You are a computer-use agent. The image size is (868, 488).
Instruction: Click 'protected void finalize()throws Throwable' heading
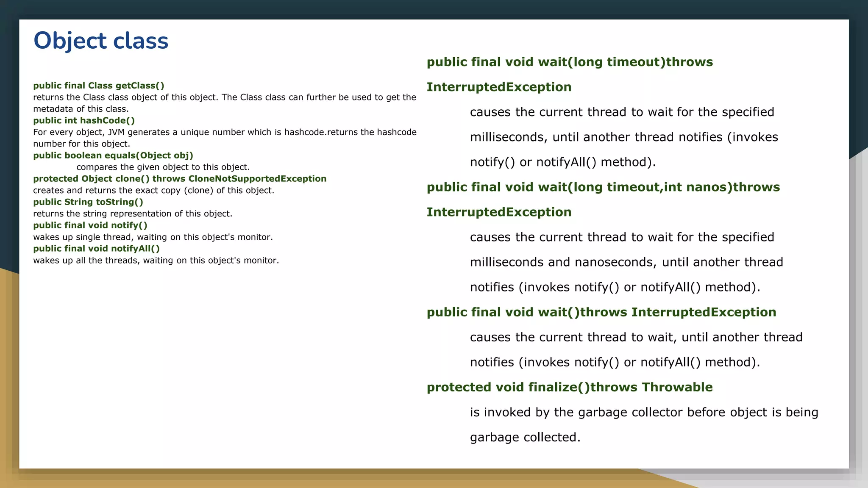coord(570,387)
